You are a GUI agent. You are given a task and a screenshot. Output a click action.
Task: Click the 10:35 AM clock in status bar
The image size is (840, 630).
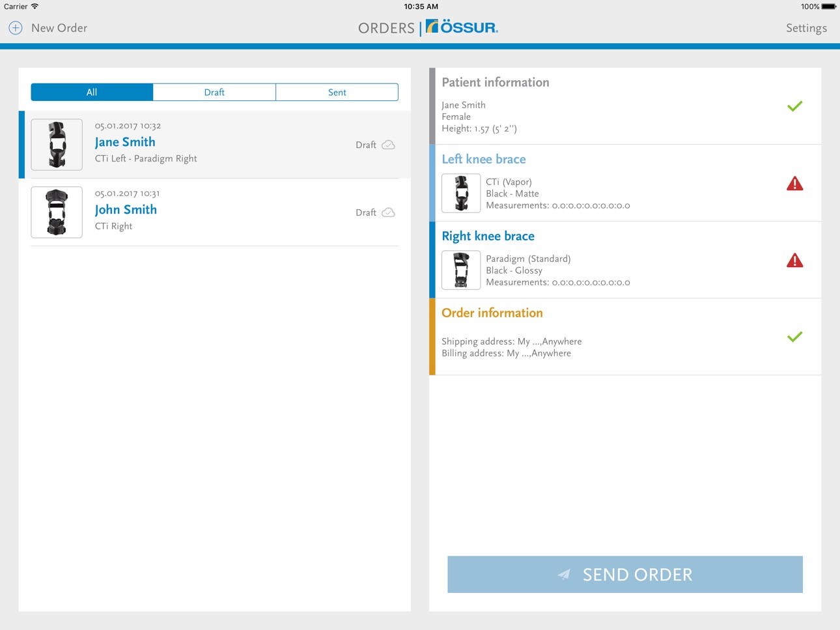421,7
